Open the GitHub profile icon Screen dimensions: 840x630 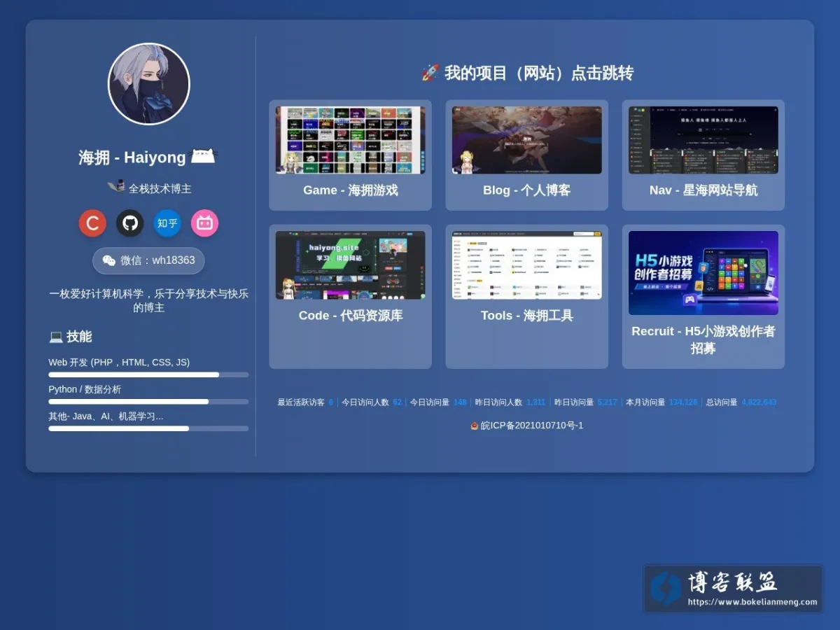click(130, 223)
